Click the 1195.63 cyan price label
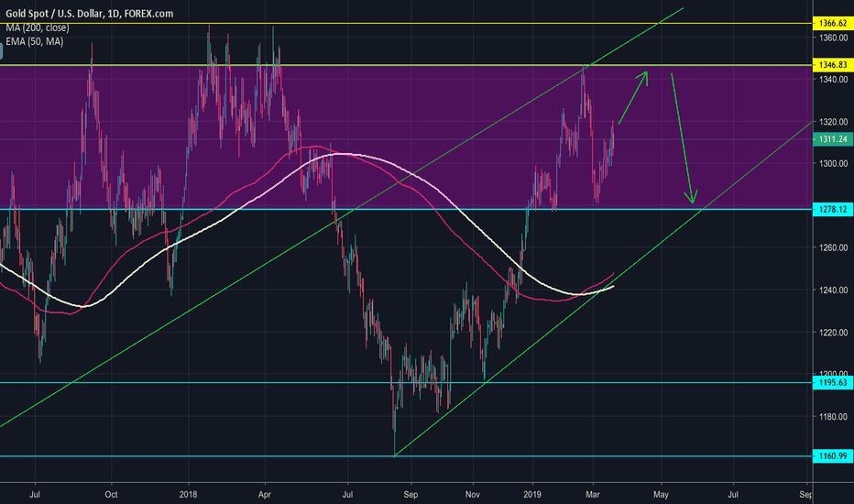Screen dimensions: 854x504 tap(833, 382)
